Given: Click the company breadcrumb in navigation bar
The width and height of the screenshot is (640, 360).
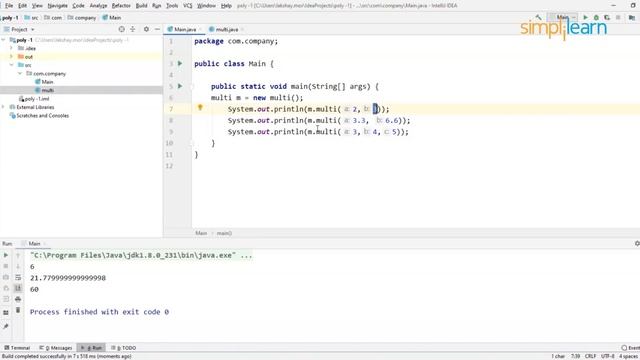Looking at the screenshot, I should pos(82,18).
